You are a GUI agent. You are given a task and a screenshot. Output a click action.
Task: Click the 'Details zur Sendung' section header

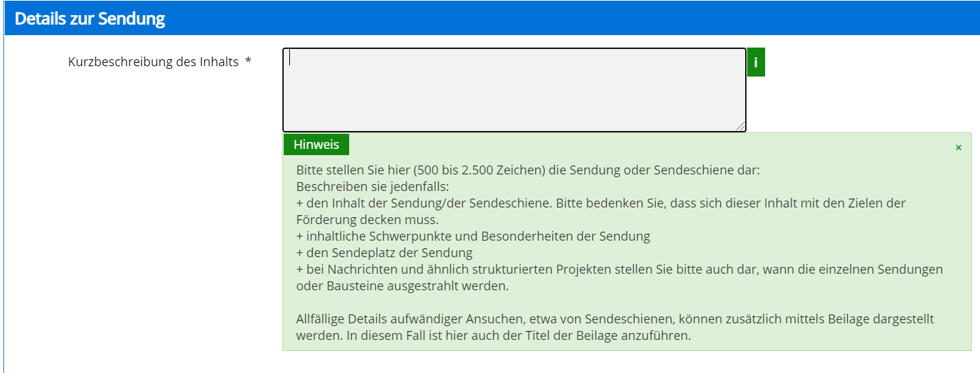point(90,19)
